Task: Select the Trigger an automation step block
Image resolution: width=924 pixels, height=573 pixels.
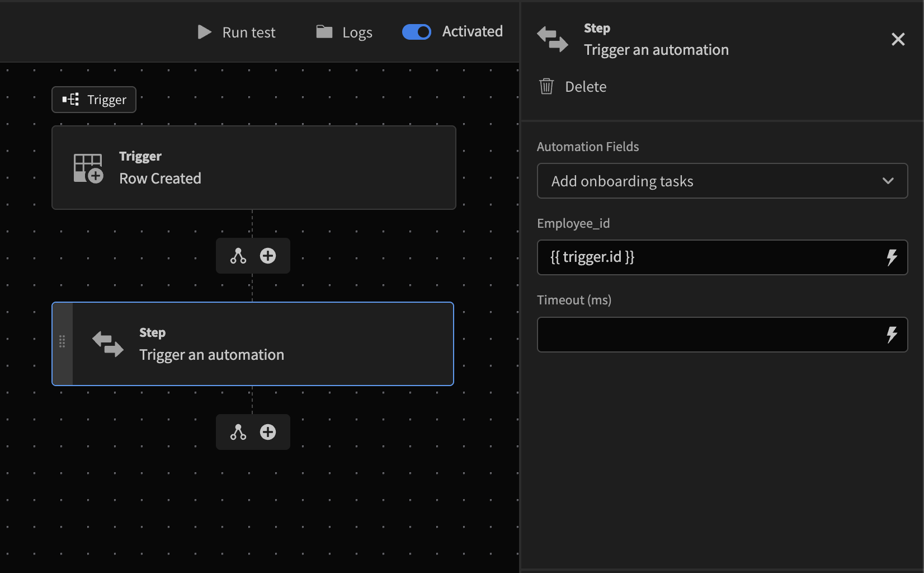Action: click(x=253, y=344)
